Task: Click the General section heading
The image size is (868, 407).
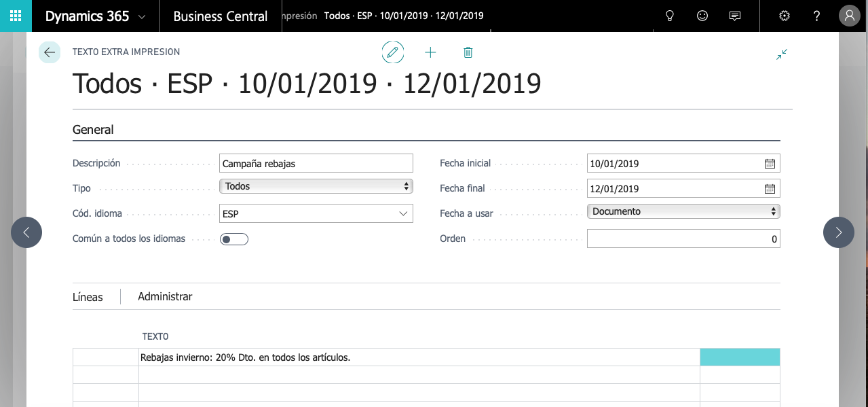Action: pyautogui.click(x=93, y=130)
